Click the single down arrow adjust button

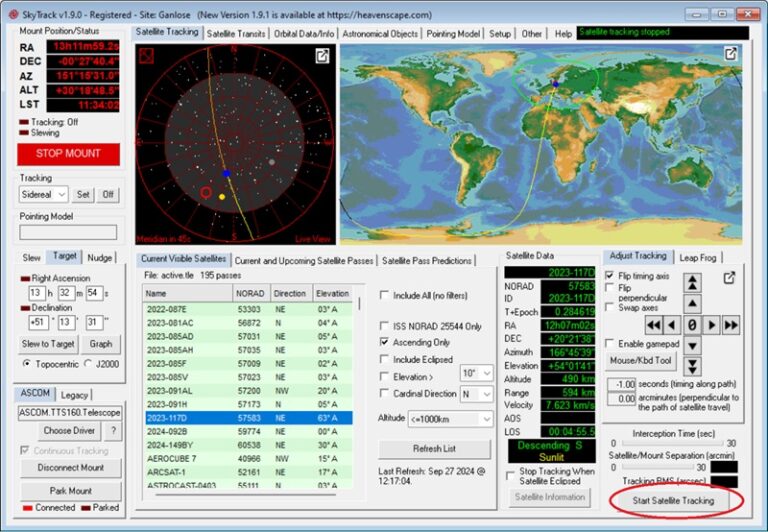coord(692,346)
